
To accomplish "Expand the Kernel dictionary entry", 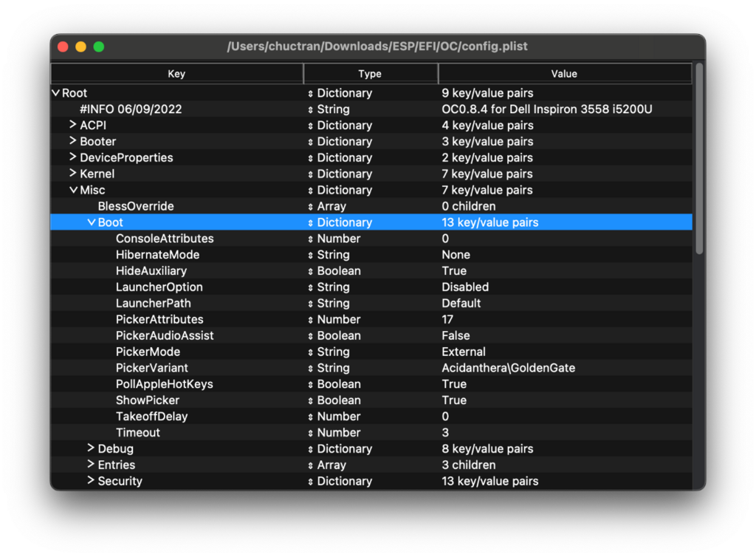I will click(x=73, y=174).
